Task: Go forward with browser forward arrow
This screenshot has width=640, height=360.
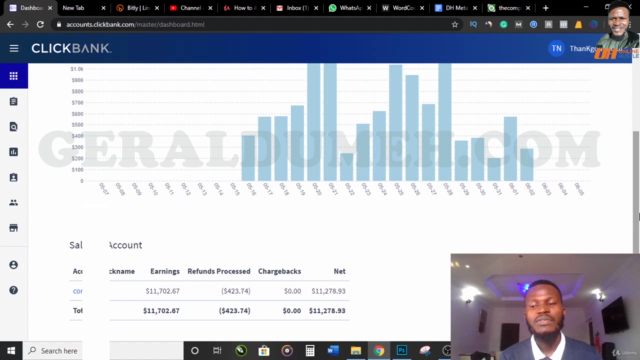Action: [25, 24]
